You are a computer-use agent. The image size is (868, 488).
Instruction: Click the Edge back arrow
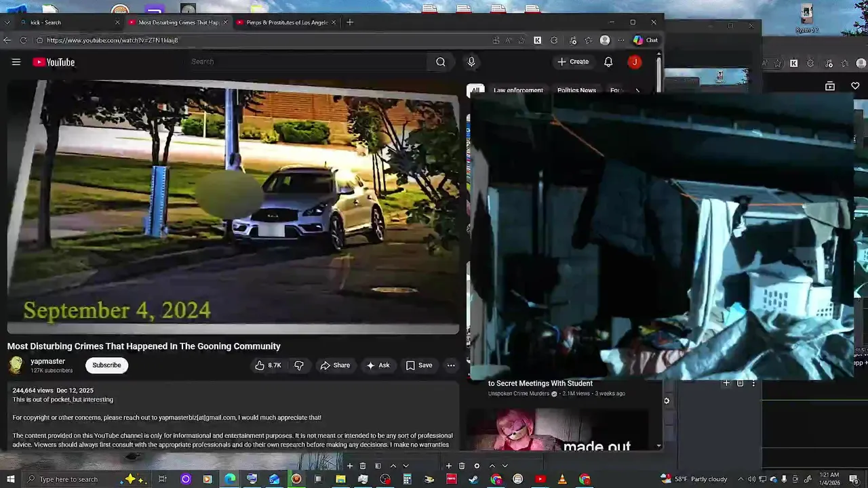tap(7, 40)
